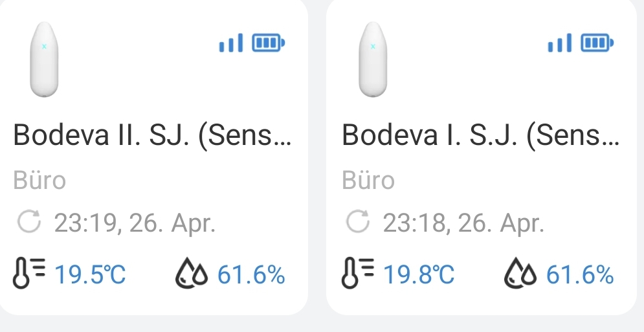This screenshot has height=332, width=644.
Task: Tap battery icon on Bodeva I. S.J. card
Action: [597, 43]
